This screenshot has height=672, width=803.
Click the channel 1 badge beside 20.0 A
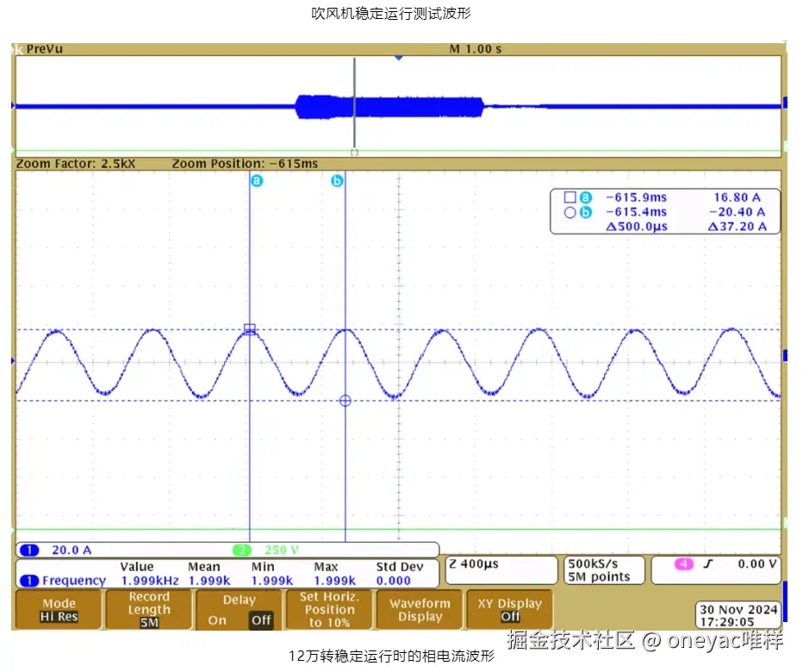[29, 551]
